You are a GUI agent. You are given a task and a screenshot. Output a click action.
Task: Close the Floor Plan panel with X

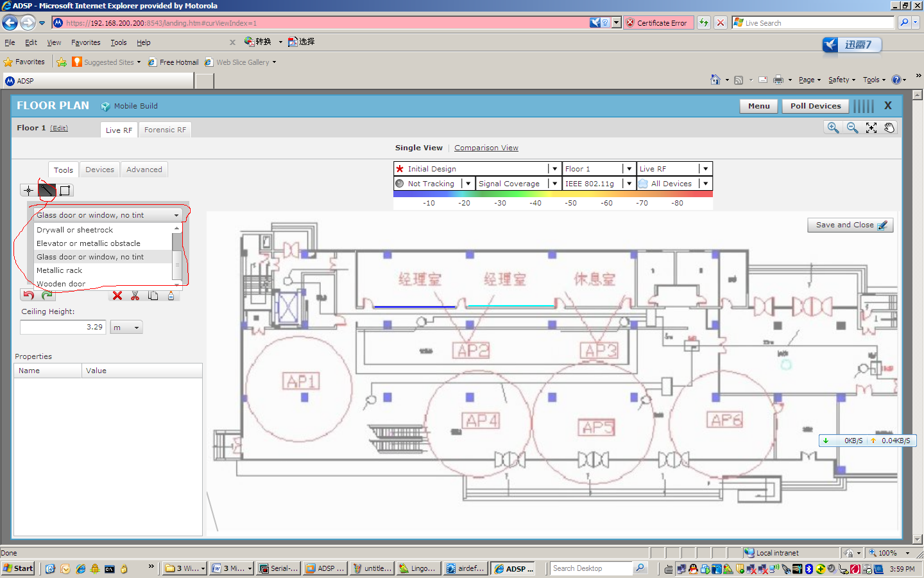point(888,105)
